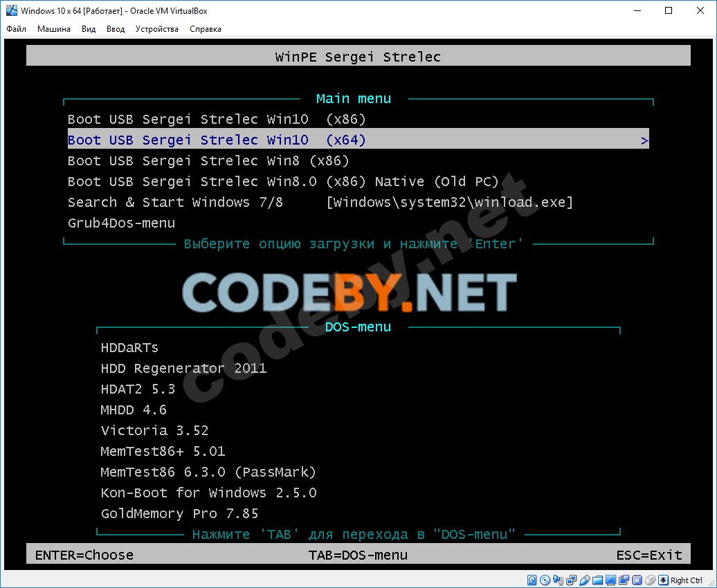The width and height of the screenshot is (717, 588).
Task: Click the keyboard capture arrow icon
Action: [663, 580]
